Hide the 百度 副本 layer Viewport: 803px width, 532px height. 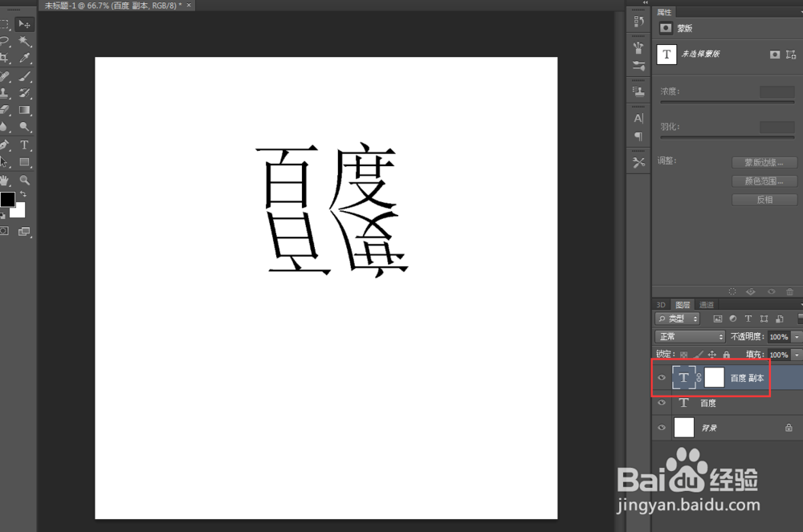pos(662,377)
